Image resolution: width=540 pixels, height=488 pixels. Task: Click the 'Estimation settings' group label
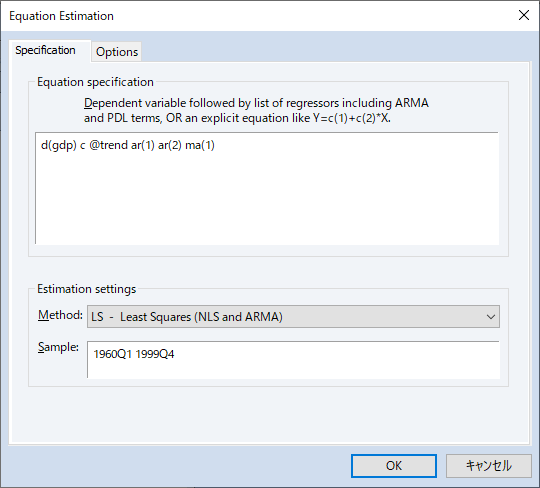click(x=86, y=289)
